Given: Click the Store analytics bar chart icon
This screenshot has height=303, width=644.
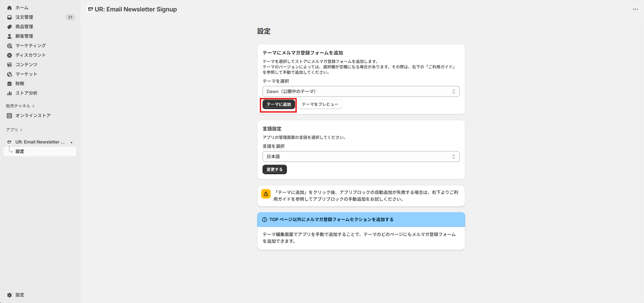Looking at the screenshot, I should pyautogui.click(x=9, y=93).
